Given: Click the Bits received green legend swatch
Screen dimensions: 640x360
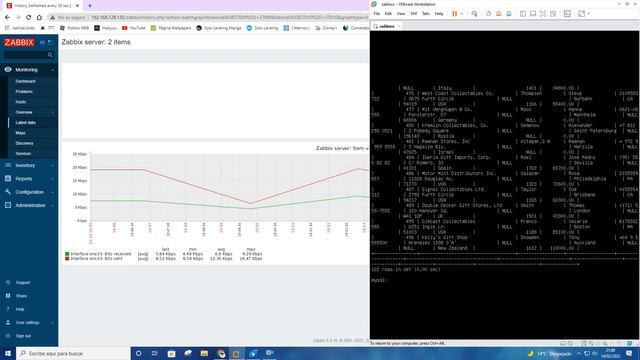Looking at the screenshot, I should coord(67,254).
